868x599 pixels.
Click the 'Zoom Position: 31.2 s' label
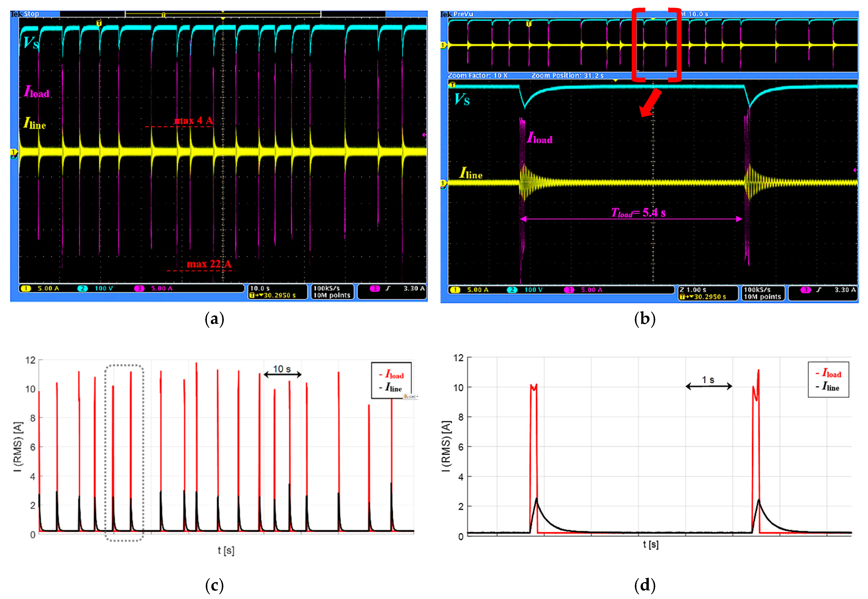pos(567,76)
